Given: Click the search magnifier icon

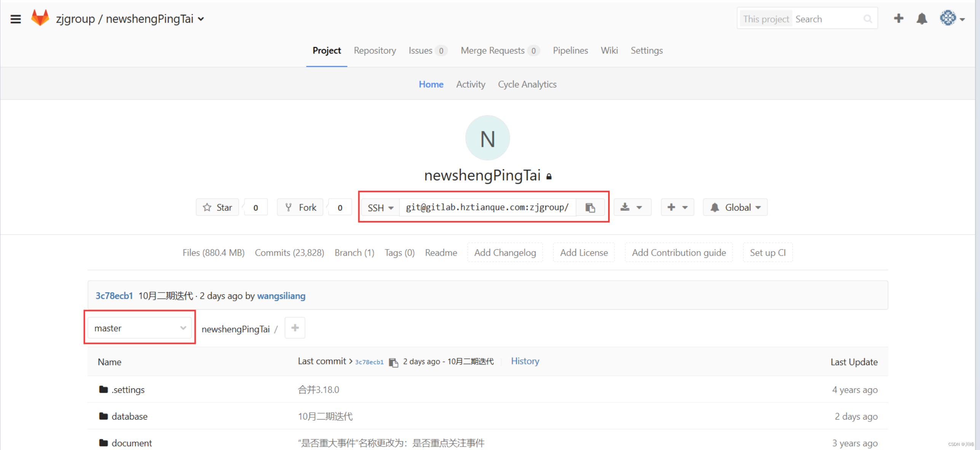Looking at the screenshot, I should (867, 19).
